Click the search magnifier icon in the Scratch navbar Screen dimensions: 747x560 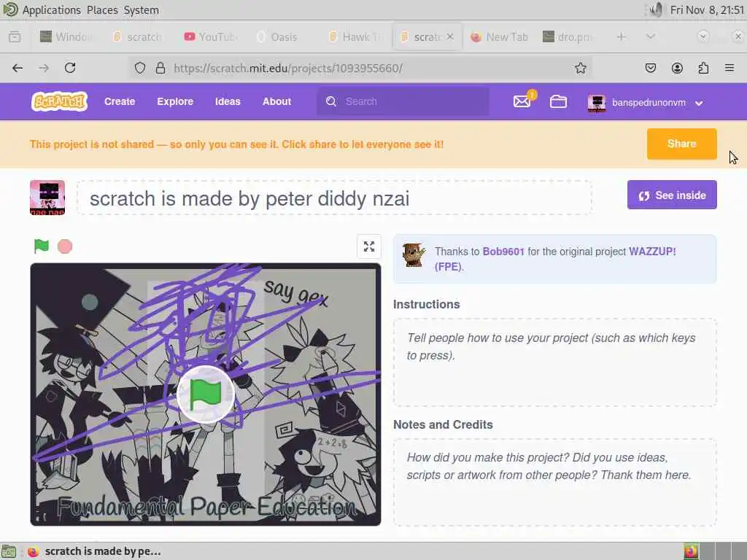331,101
